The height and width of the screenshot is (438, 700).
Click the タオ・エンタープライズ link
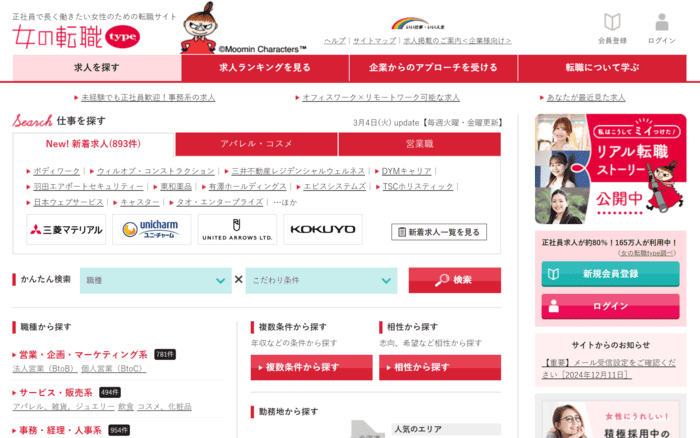220,202
